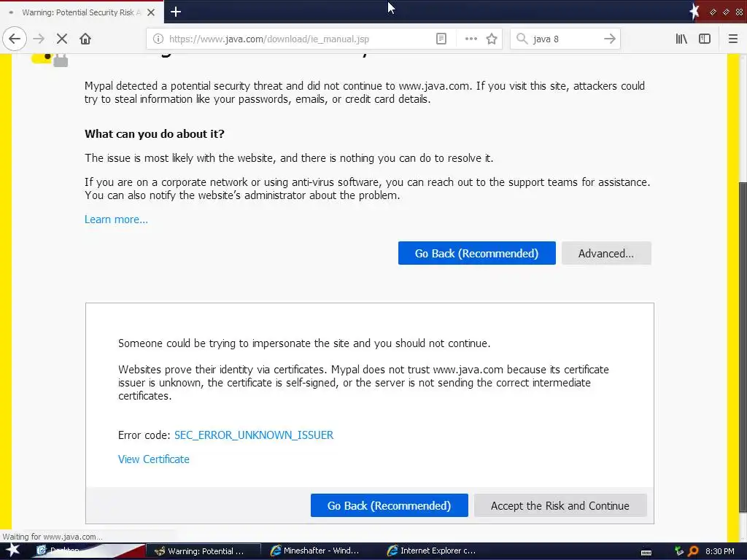This screenshot has height=560, width=747.
Task: Click the lower Go Back (Recommended) button
Action: point(390,506)
